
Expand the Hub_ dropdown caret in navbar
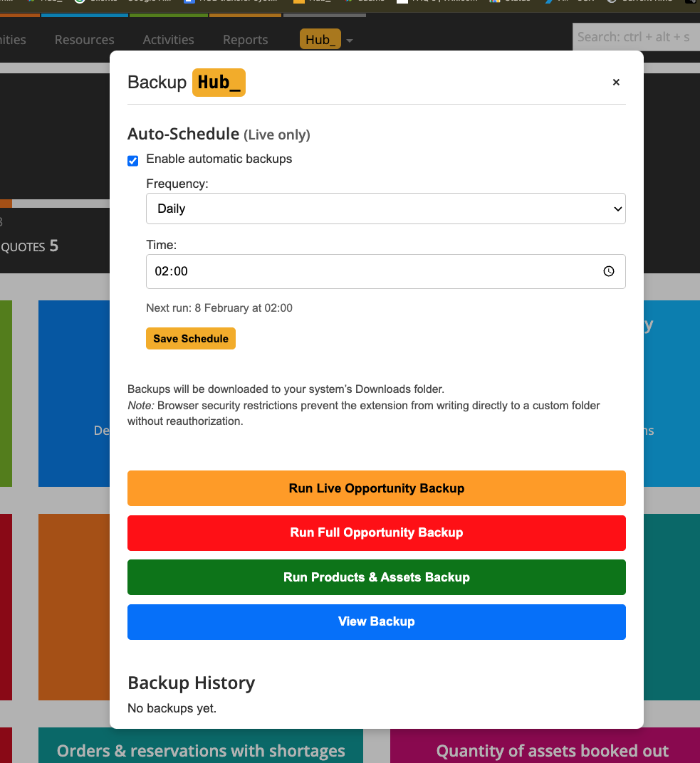350,41
